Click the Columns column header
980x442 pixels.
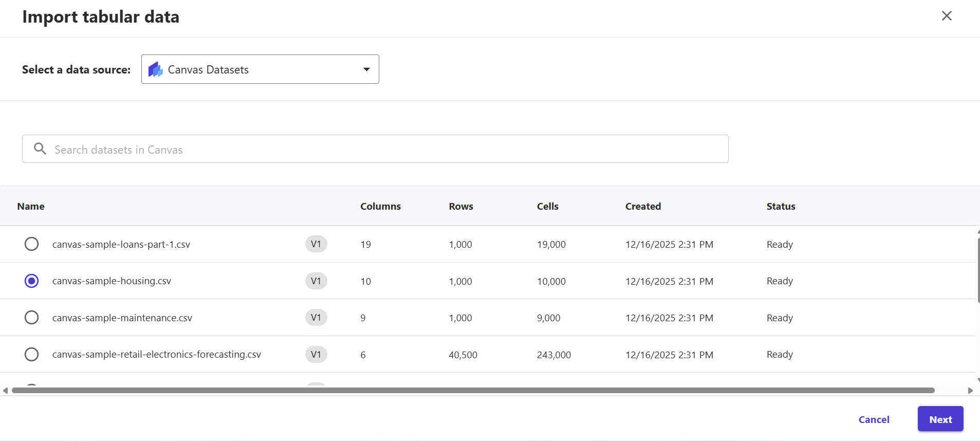tap(380, 206)
